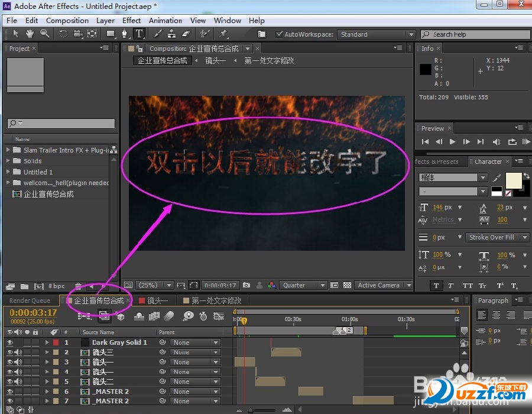This screenshot has height=414, width=532.
Task: Select the Rotation tool
Action: [x=63, y=34]
